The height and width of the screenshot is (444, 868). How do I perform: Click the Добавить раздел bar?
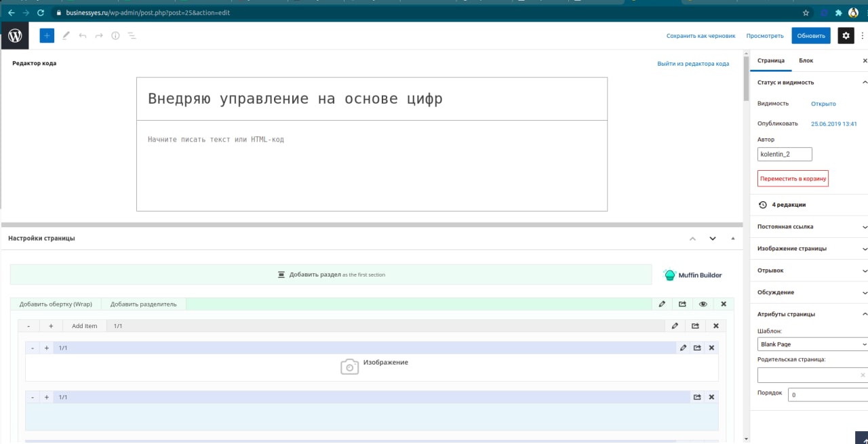click(331, 275)
